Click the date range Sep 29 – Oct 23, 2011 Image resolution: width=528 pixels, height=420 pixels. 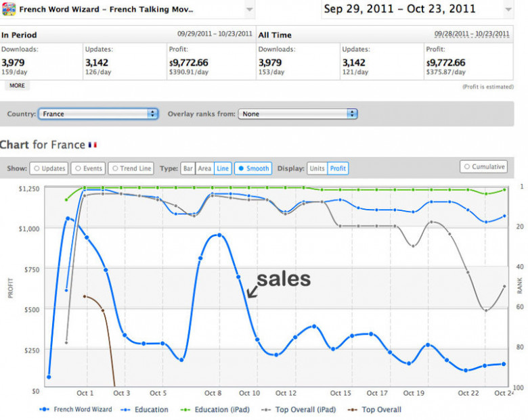pos(399,9)
